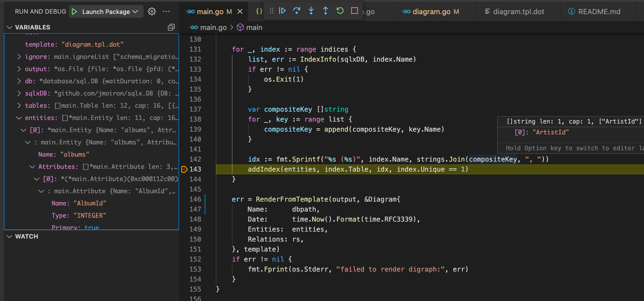Click main.go in the breadcrumb
Screen dimensions: 644x301
(x=213, y=27)
